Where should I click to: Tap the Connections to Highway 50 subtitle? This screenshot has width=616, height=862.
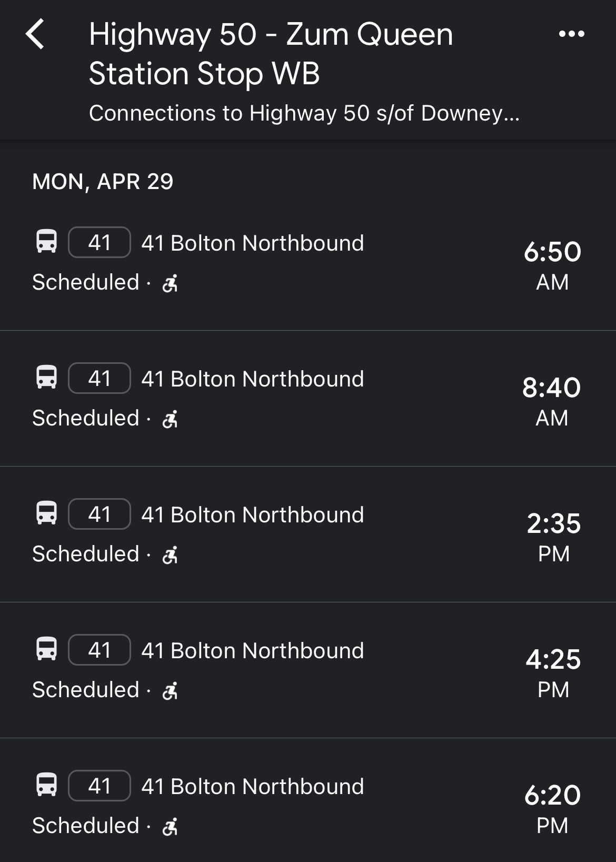[304, 113]
